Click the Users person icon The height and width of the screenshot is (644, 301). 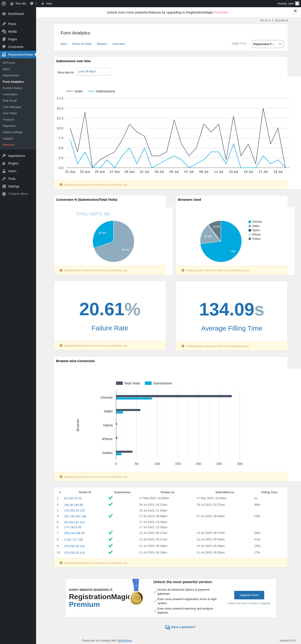click(x=4, y=171)
